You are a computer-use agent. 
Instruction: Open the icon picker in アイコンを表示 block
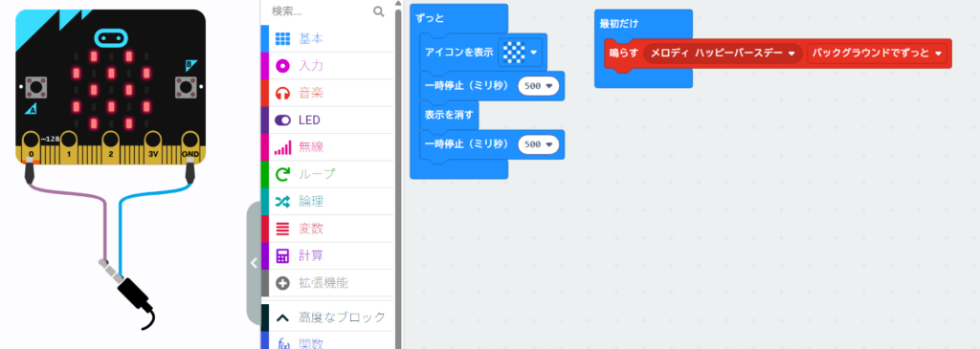[x=520, y=54]
